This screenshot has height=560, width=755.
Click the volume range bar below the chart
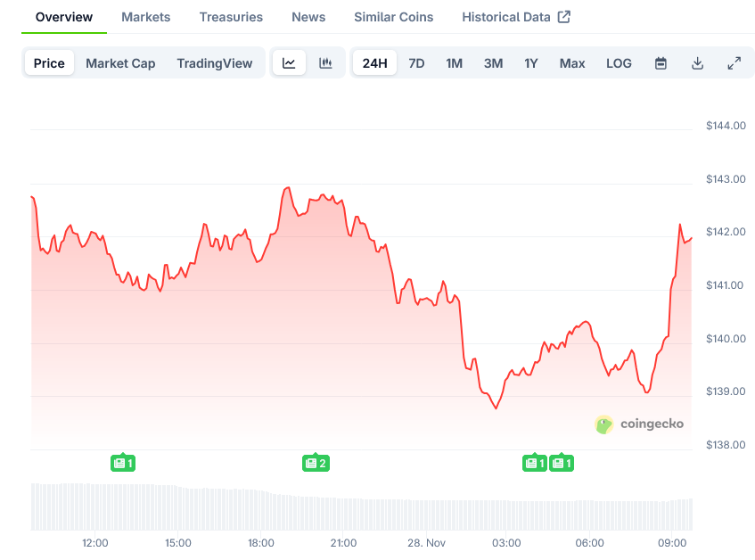click(361, 506)
